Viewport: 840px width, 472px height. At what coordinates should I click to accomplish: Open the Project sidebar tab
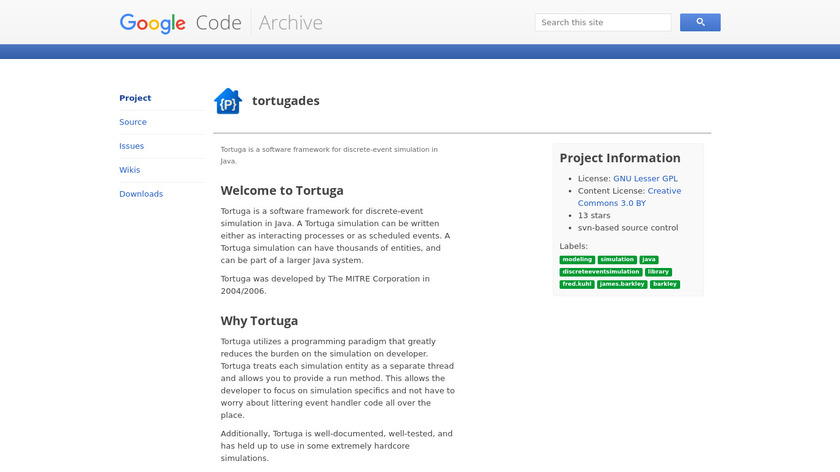[x=135, y=98]
